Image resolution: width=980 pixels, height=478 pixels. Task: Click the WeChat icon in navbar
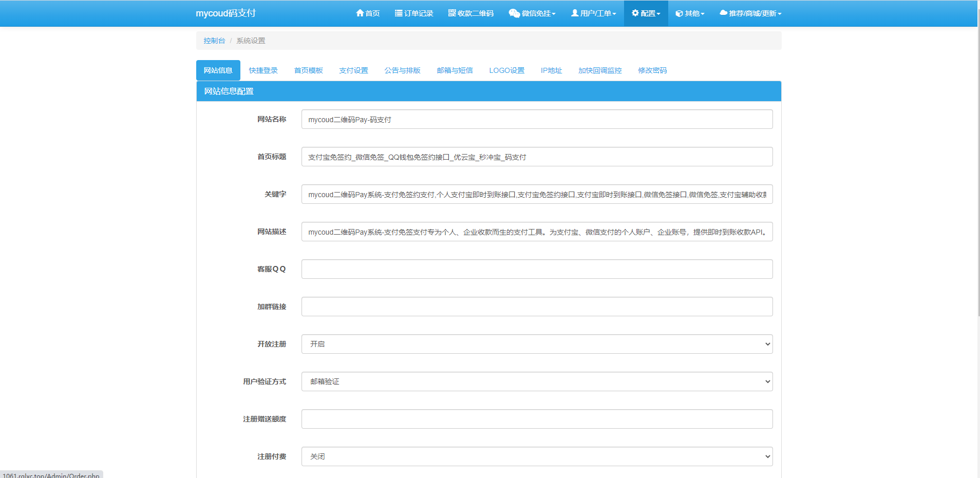514,13
